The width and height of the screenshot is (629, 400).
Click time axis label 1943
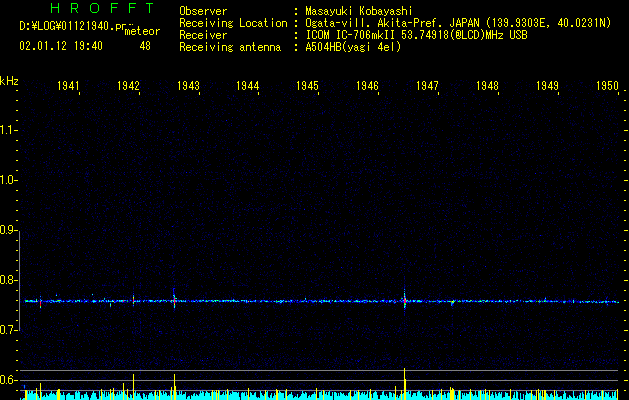pos(188,86)
